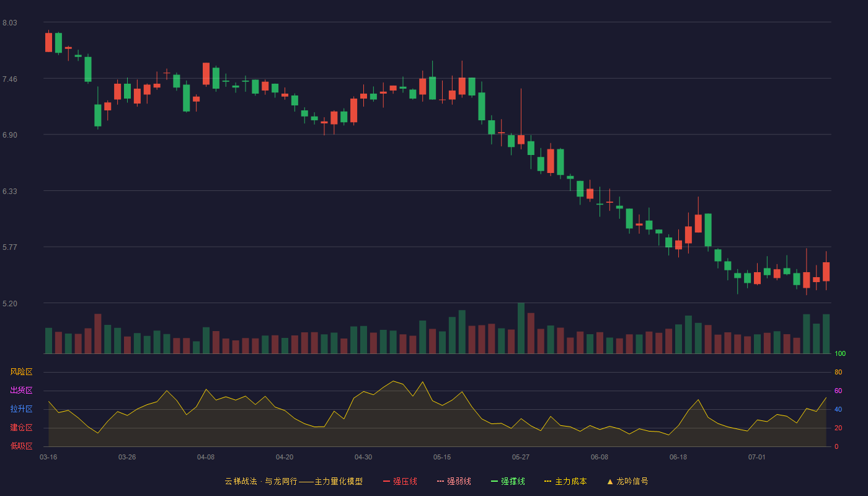
Task: Click the 07-01 date label
Action: click(x=757, y=457)
